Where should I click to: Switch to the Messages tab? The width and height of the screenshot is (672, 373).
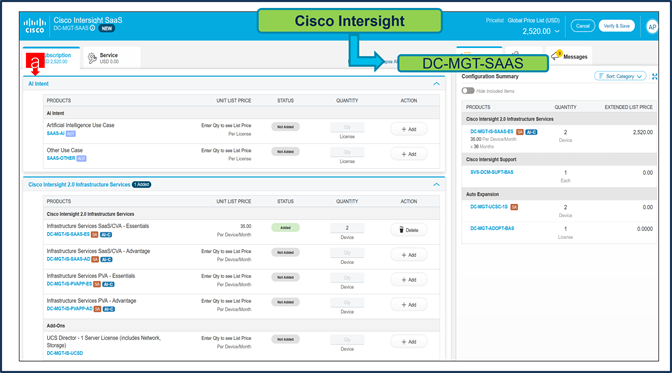(570, 57)
